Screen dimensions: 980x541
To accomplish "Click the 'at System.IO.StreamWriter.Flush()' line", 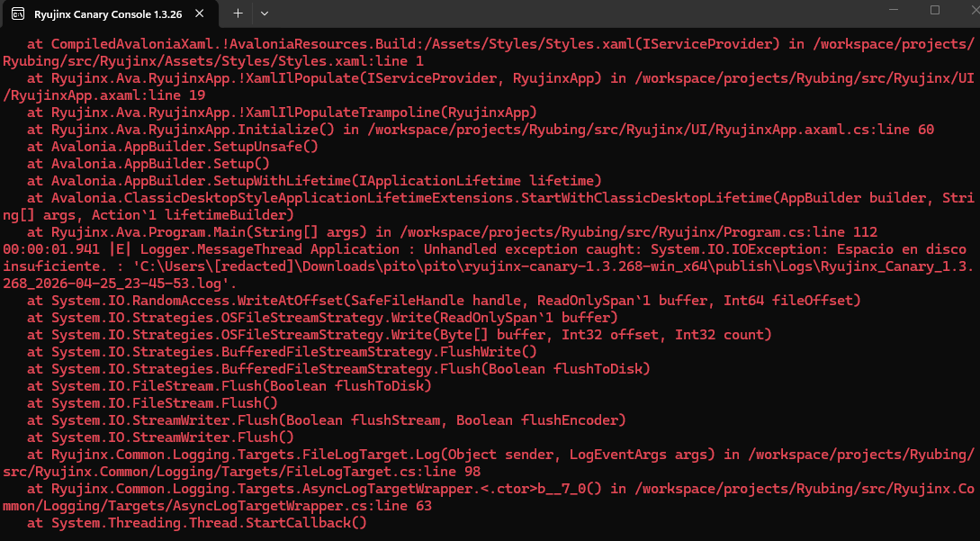I will coord(160,437).
